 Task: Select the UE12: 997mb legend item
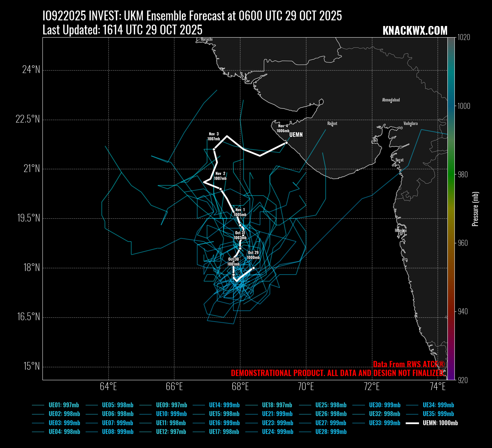[171, 432]
